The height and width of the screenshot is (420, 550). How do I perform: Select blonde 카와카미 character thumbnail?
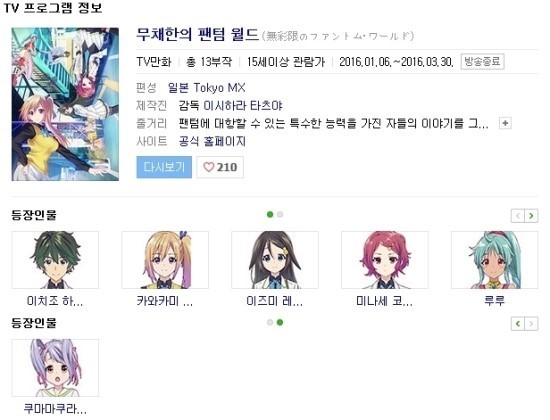click(x=165, y=260)
